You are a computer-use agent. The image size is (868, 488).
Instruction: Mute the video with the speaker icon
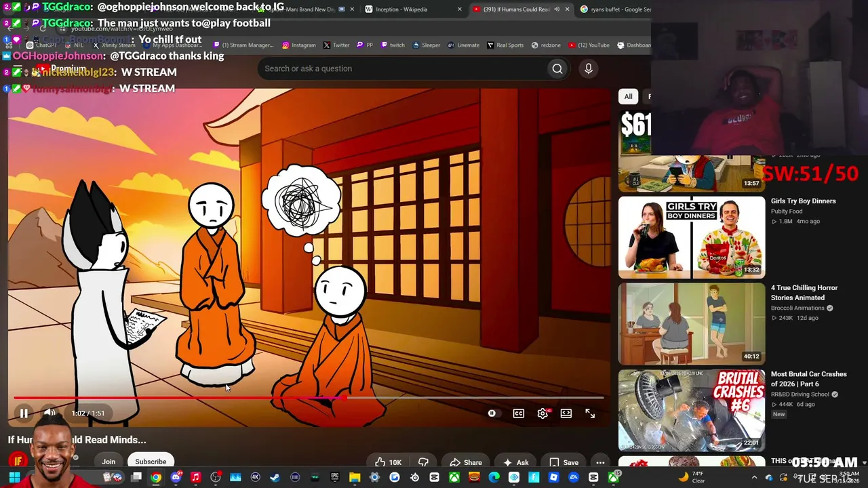[x=50, y=413]
